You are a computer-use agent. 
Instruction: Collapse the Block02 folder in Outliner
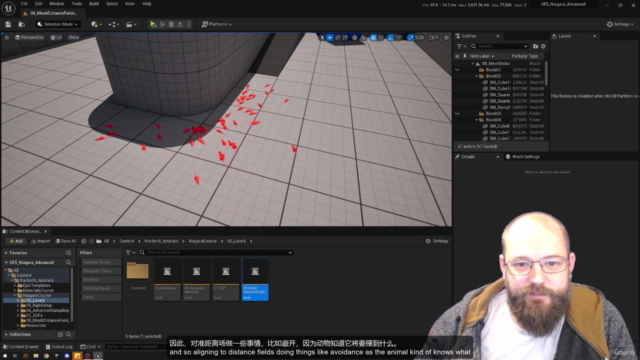coord(476,76)
